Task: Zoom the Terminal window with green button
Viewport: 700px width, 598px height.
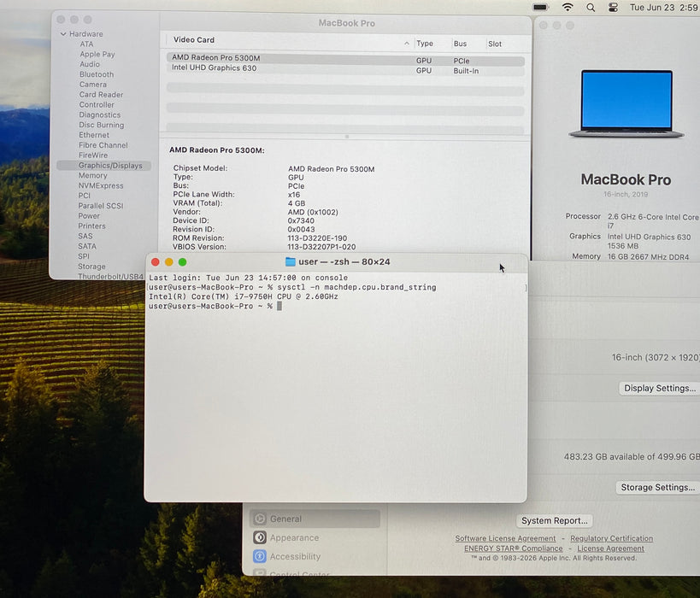Action: (183, 262)
